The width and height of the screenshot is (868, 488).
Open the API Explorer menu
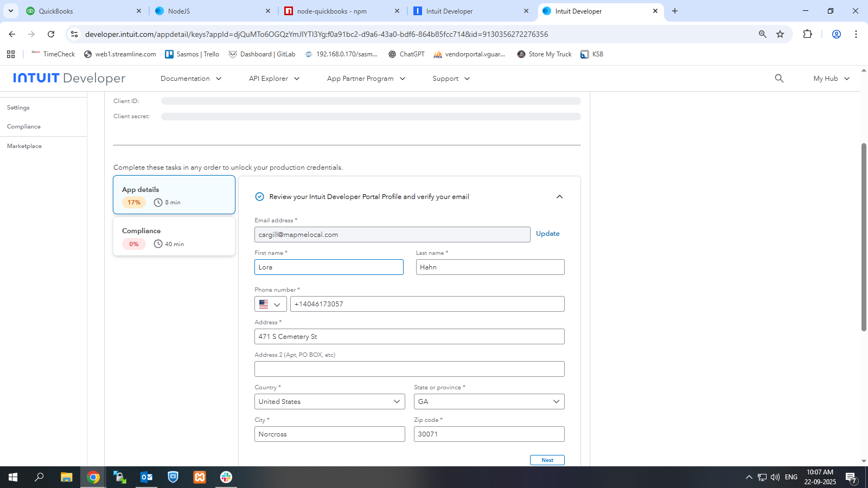(x=274, y=79)
